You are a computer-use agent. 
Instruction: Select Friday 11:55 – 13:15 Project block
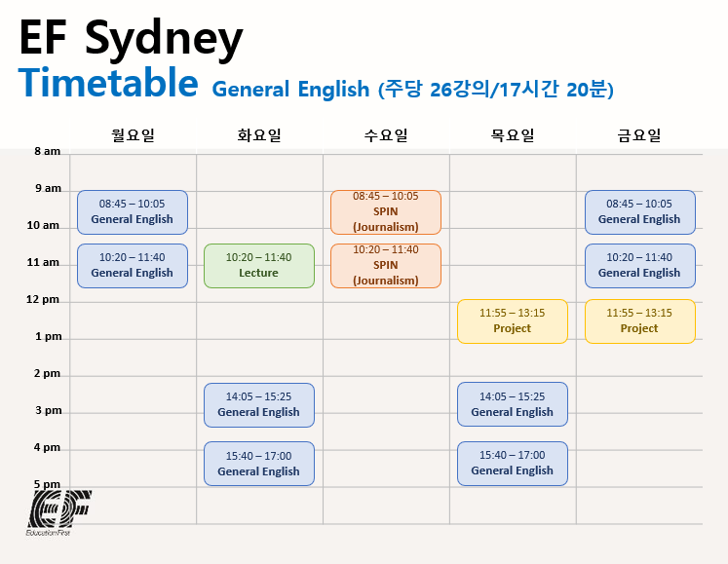tap(640, 321)
